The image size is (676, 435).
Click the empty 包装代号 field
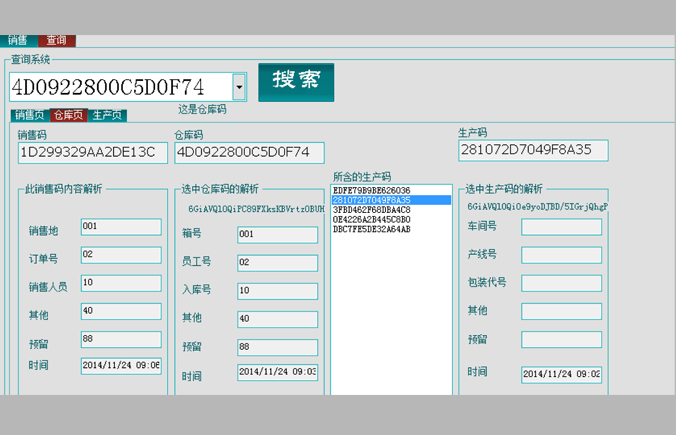click(561, 283)
